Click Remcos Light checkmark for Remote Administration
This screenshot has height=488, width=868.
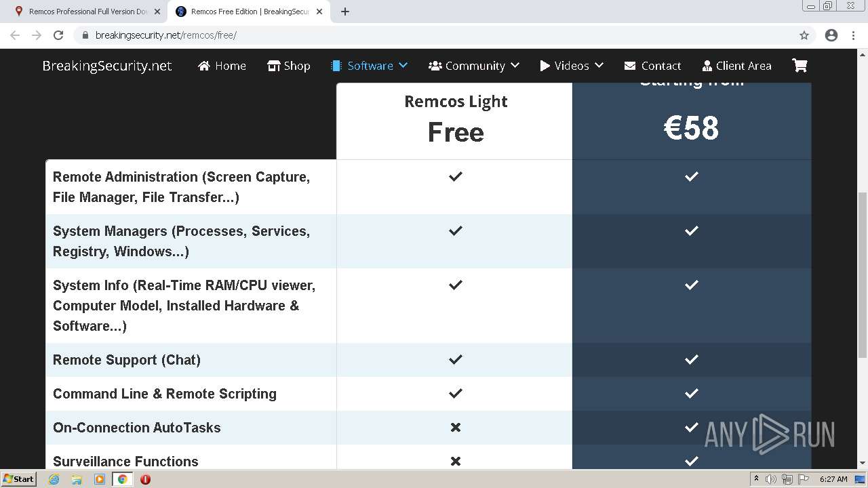tap(456, 176)
